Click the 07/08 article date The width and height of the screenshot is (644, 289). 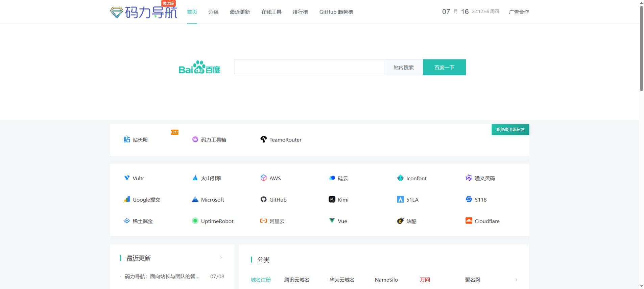(x=217, y=277)
